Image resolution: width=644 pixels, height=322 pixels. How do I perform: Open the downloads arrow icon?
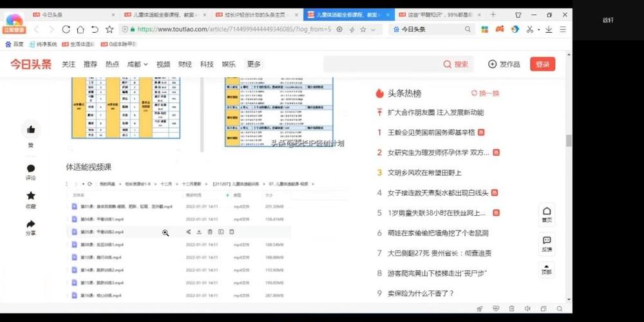point(549,30)
